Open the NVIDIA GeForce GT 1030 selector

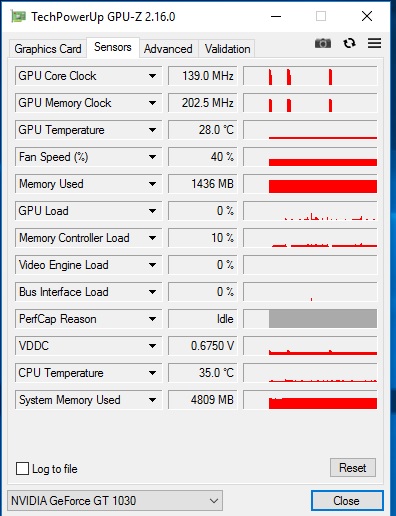click(115, 500)
